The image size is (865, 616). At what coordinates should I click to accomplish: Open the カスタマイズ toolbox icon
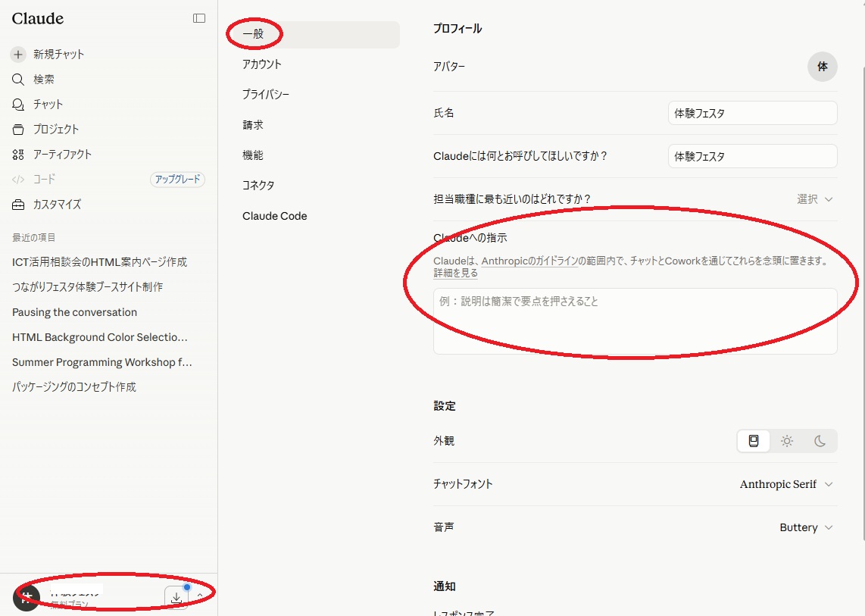point(18,205)
